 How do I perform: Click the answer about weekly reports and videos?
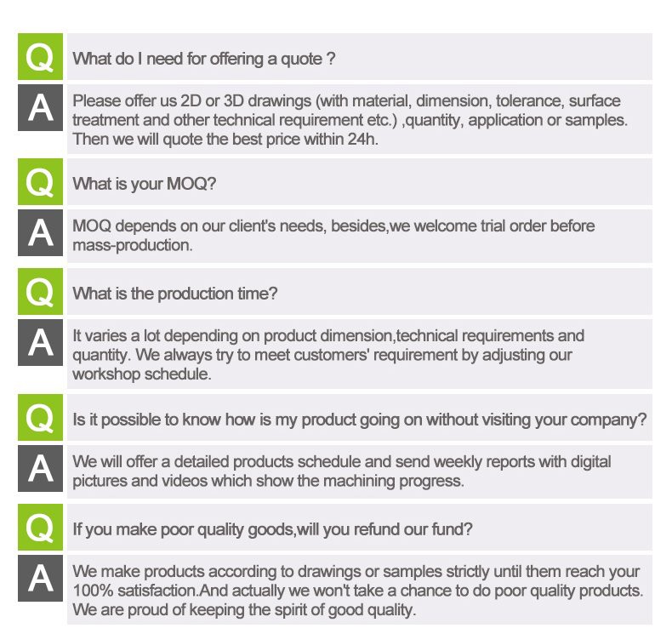click(x=342, y=471)
